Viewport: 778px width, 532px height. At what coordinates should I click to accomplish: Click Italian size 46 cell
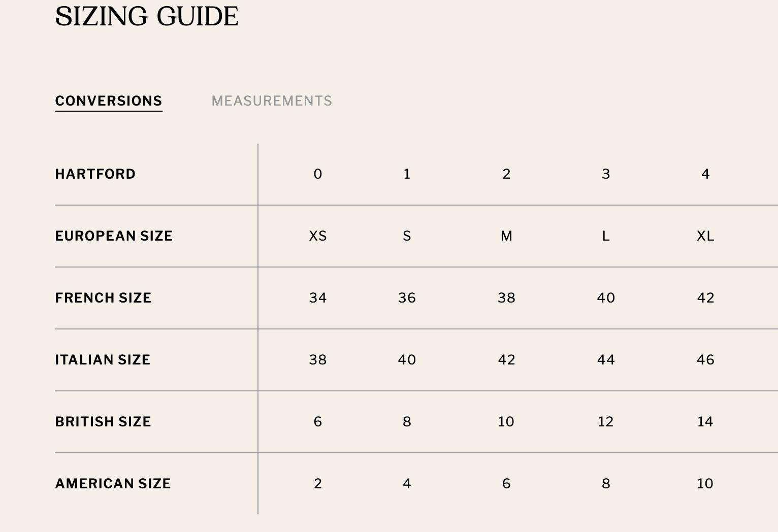[705, 360]
